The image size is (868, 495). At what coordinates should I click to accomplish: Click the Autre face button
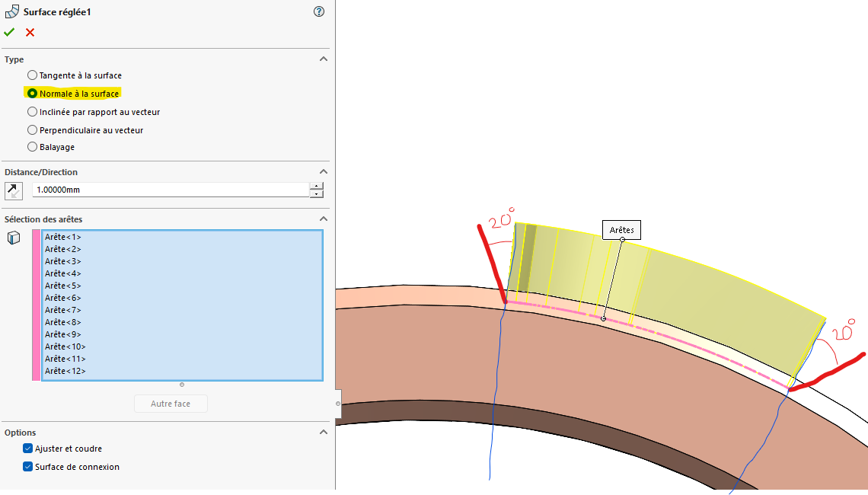pyautogui.click(x=171, y=404)
